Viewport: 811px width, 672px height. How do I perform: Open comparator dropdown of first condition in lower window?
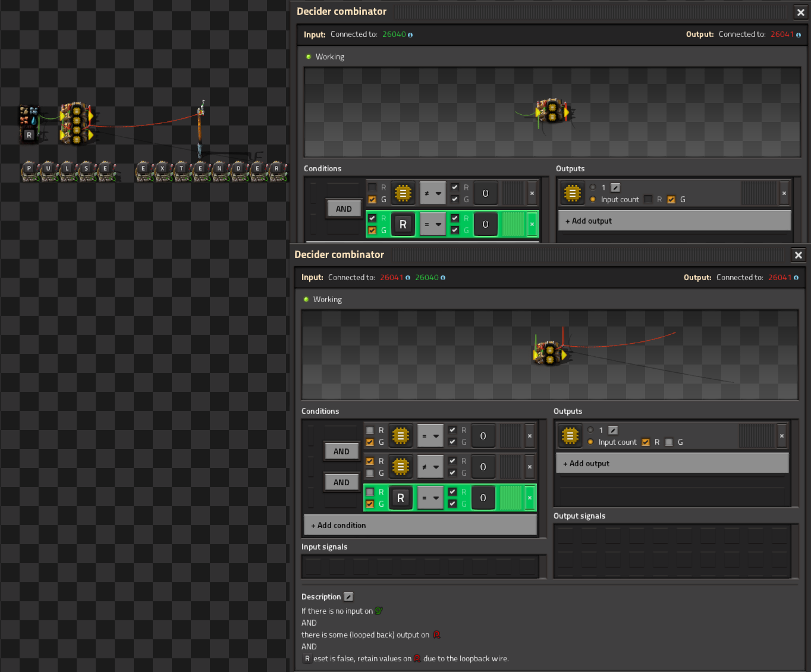point(430,436)
